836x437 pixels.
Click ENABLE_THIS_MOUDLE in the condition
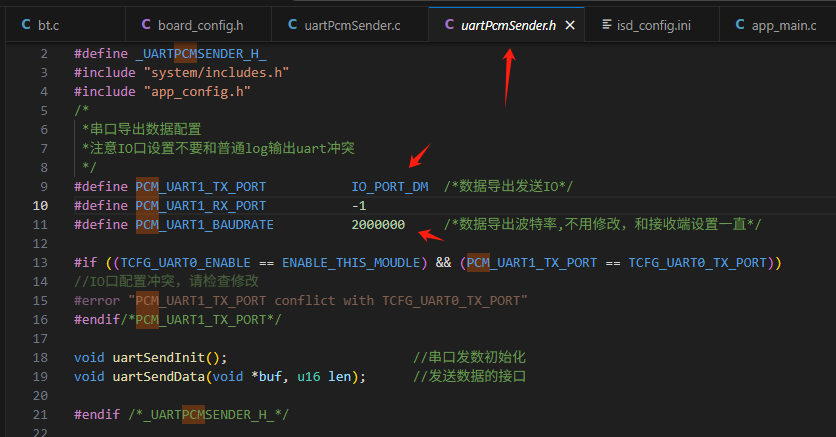[x=351, y=263]
